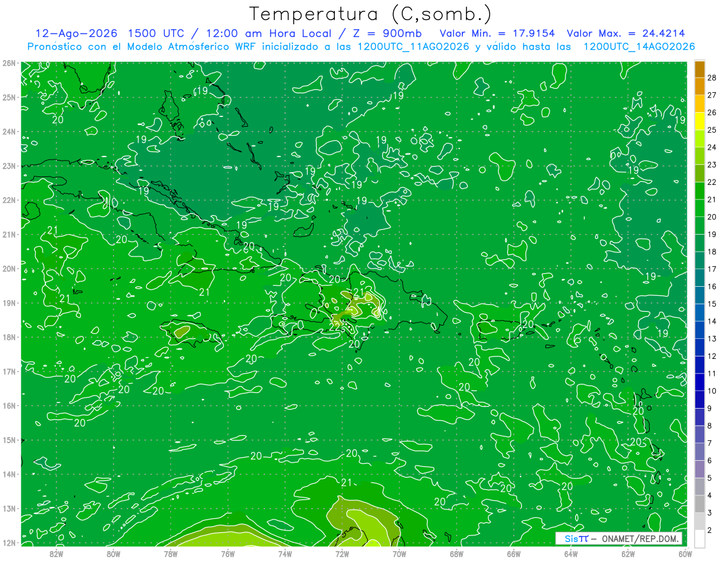Image resolution: width=728 pixels, height=562 pixels.
Task: Click the initialization stamp '1200UTC_11AGO2026'
Action: pyautogui.click(x=413, y=47)
